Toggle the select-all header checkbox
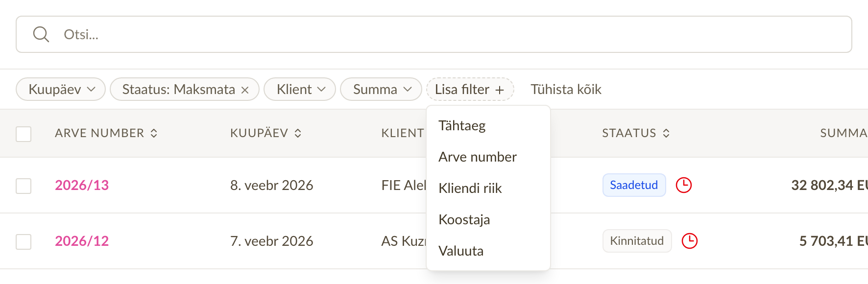The image size is (868, 284). click(24, 134)
